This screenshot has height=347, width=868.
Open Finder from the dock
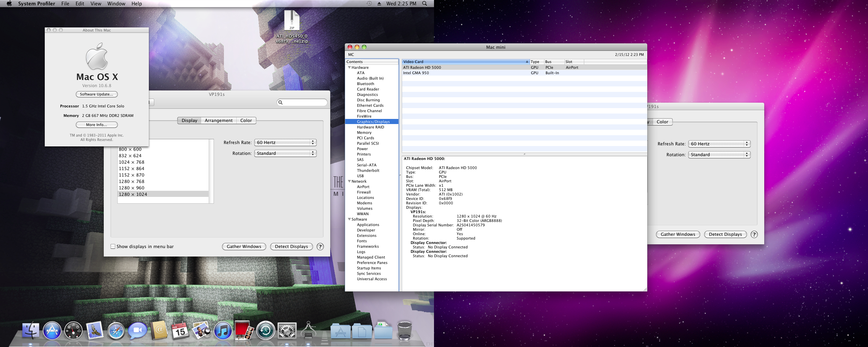31,330
